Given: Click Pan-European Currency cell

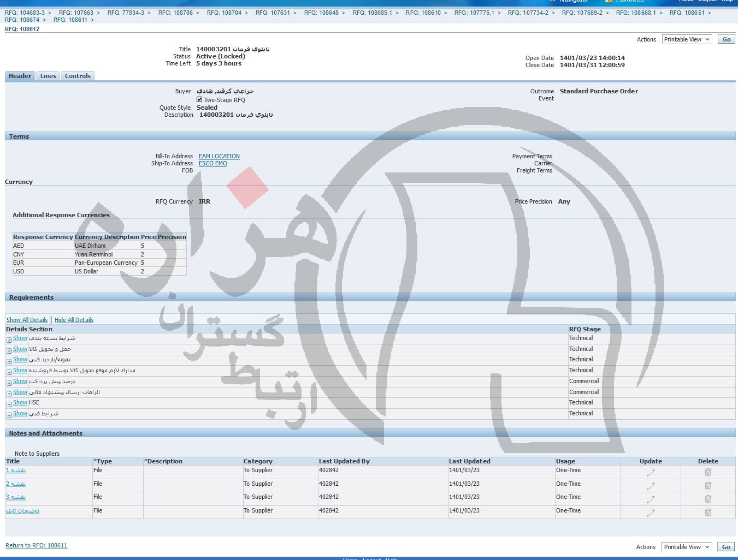Looking at the screenshot, I should (106, 263).
